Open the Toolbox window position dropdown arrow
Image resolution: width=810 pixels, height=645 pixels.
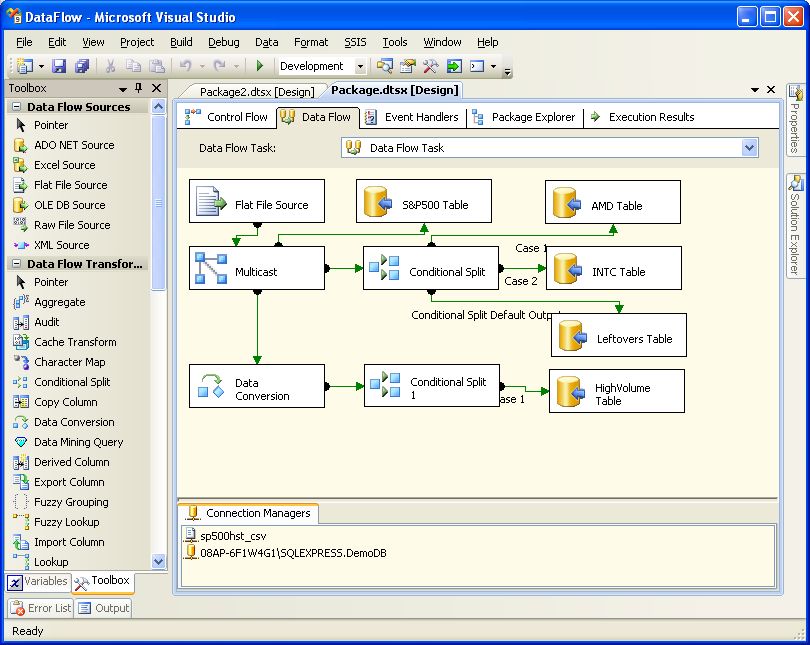[x=123, y=89]
